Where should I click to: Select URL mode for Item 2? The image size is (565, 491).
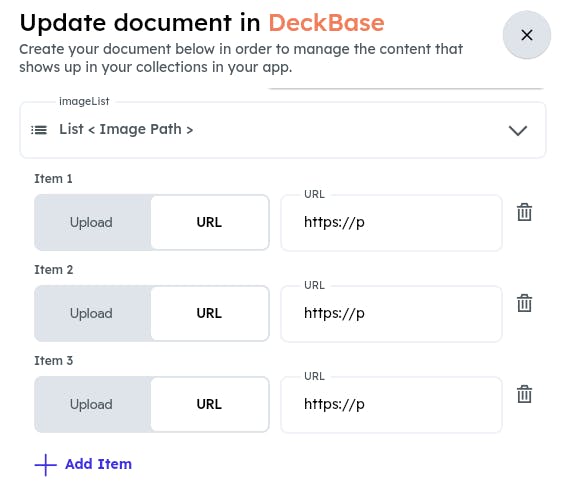209,313
